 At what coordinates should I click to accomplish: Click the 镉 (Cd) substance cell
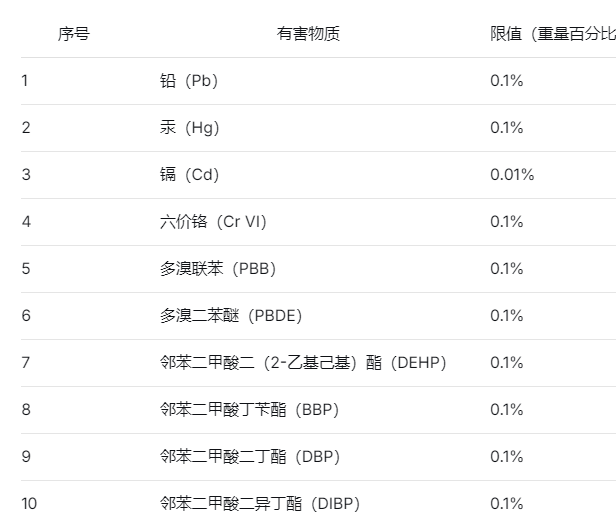click(x=189, y=175)
